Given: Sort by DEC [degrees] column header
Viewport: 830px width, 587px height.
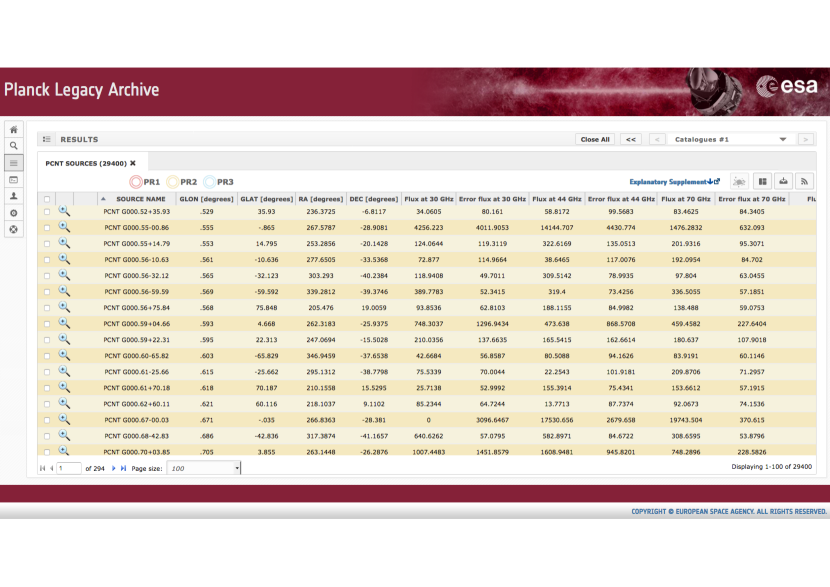Looking at the screenshot, I should point(374,199).
